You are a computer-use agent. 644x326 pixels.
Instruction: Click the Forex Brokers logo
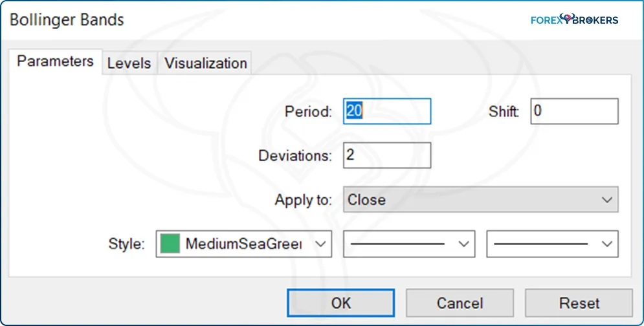pyautogui.click(x=574, y=19)
